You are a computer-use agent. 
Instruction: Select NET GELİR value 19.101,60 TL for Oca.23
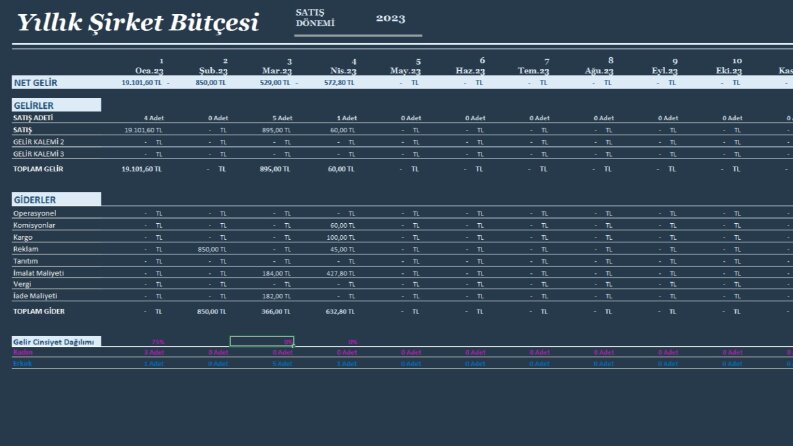pyautogui.click(x=142, y=82)
